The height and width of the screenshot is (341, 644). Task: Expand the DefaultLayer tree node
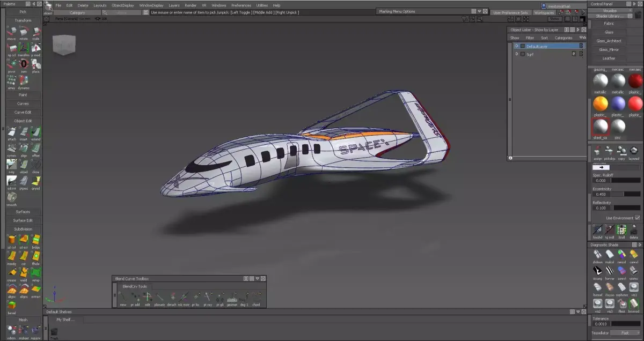[x=516, y=46]
